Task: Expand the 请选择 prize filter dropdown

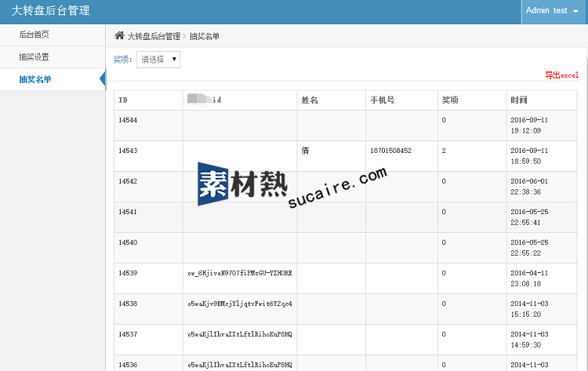Action: 158,60
